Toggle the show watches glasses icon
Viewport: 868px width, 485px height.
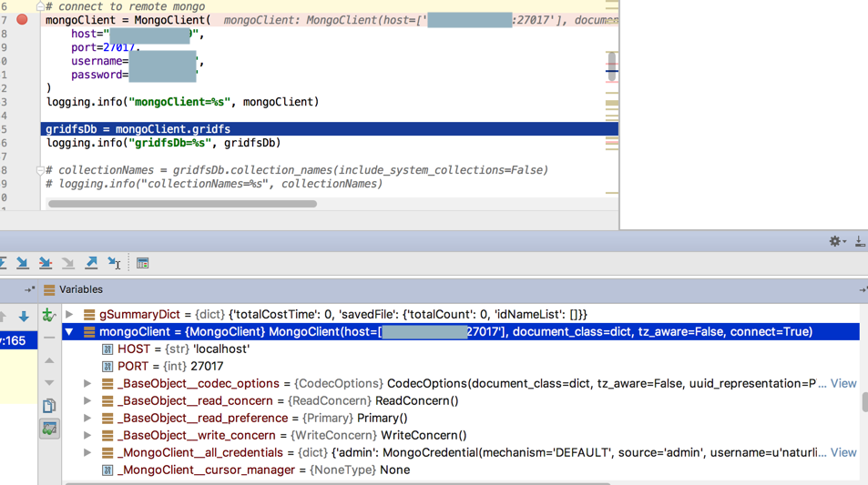[49, 429]
